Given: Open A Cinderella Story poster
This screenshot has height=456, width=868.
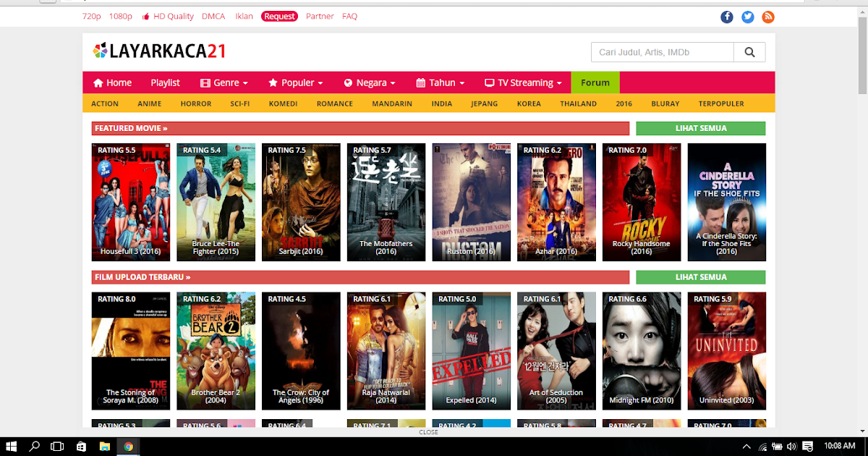Looking at the screenshot, I should [726, 202].
